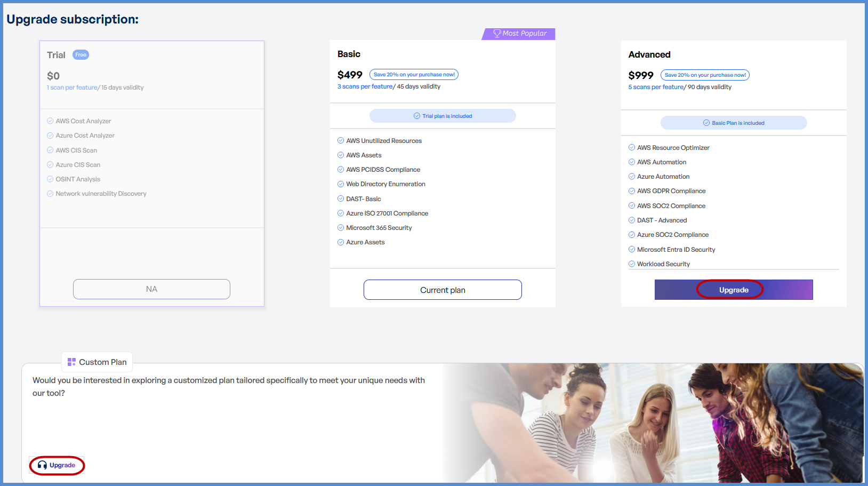Click 'Basic Plan is included' pill
The width and height of the screenshot is (868, 486).
pyautogui.click(x=734, y=123)
